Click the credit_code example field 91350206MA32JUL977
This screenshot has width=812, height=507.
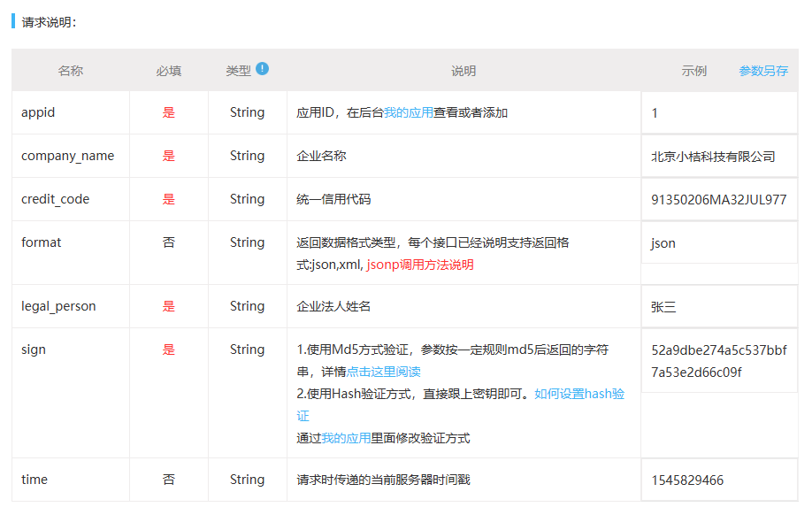coord(719,199)
